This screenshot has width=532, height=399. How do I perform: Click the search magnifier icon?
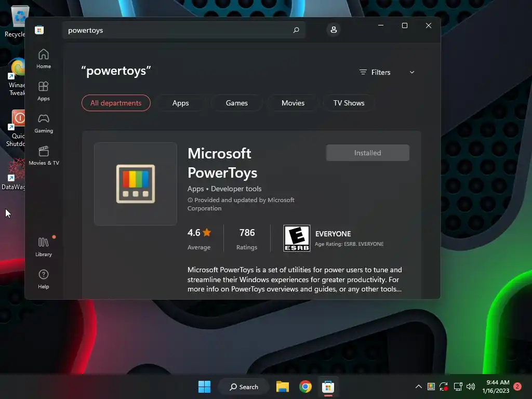pyautogui.click(x=296, y=30)
